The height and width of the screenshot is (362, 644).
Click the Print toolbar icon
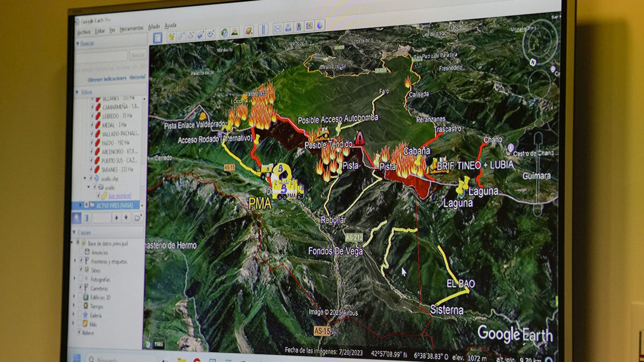[288, 28]
